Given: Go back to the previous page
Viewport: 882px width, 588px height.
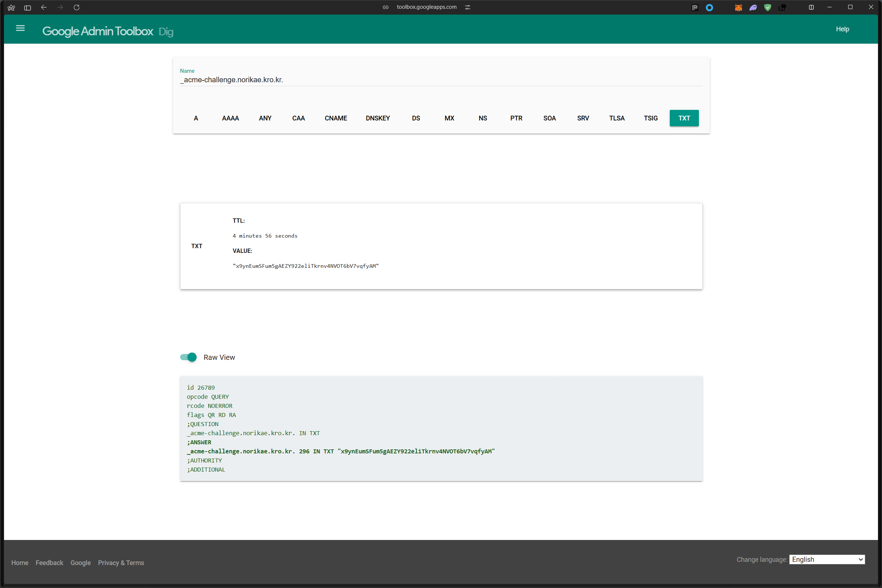Looking at the screenshot, I should click(44, 8).
